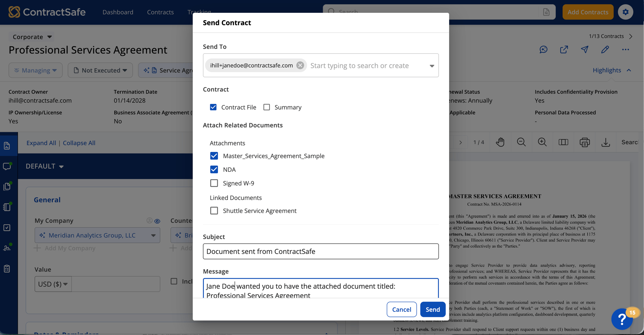Click into the Subject field

click(x=321, y=251)
